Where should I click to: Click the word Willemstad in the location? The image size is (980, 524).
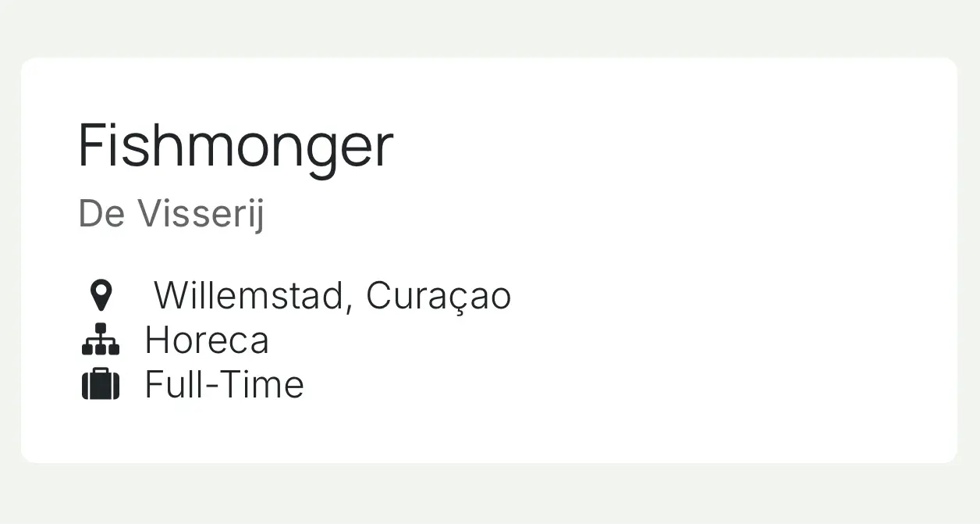(x=247, y=295)
